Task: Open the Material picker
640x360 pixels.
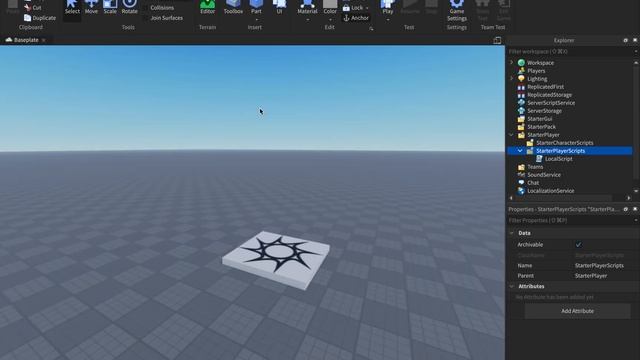Action: coord(307,7)
